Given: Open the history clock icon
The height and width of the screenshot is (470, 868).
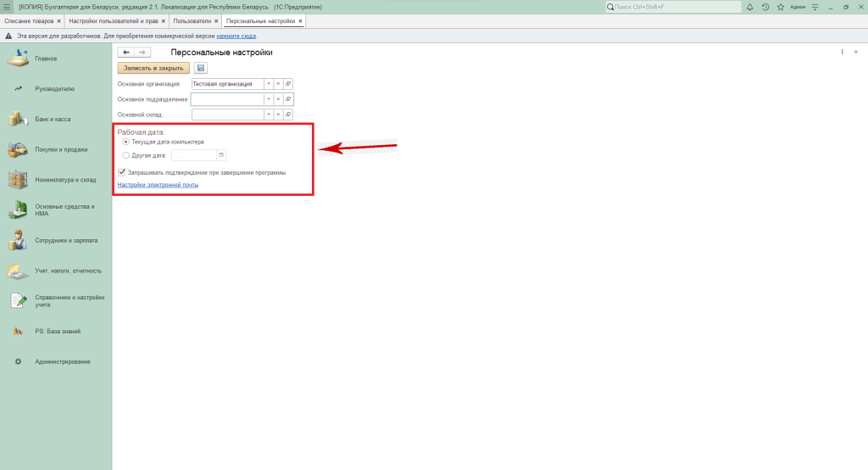Looking at the screenshot, I should [x=765, y=7].
